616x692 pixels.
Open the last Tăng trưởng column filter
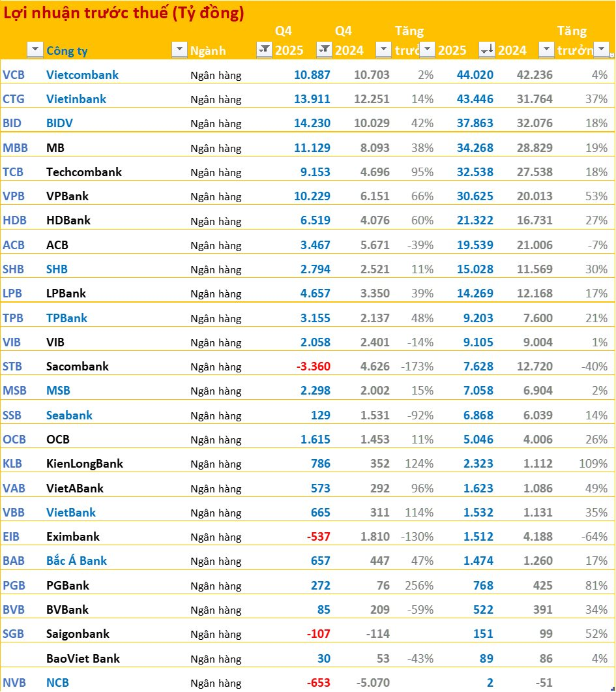point(602,50)
